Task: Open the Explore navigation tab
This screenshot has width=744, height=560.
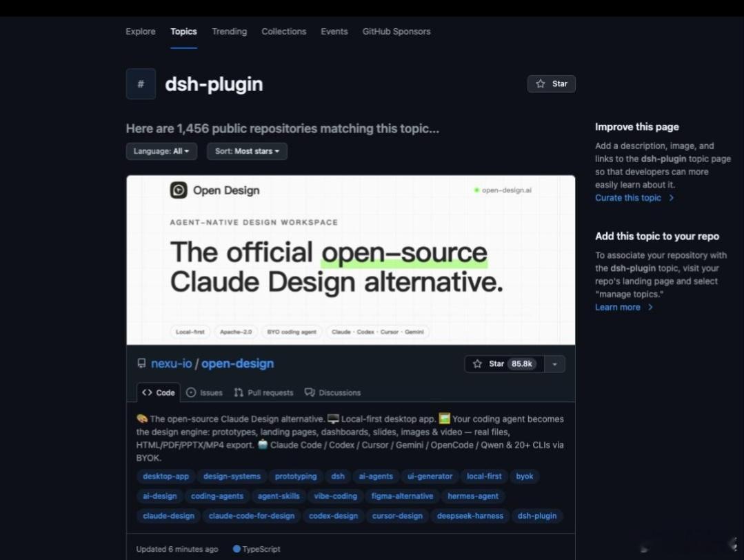Action: click(141, 31)
